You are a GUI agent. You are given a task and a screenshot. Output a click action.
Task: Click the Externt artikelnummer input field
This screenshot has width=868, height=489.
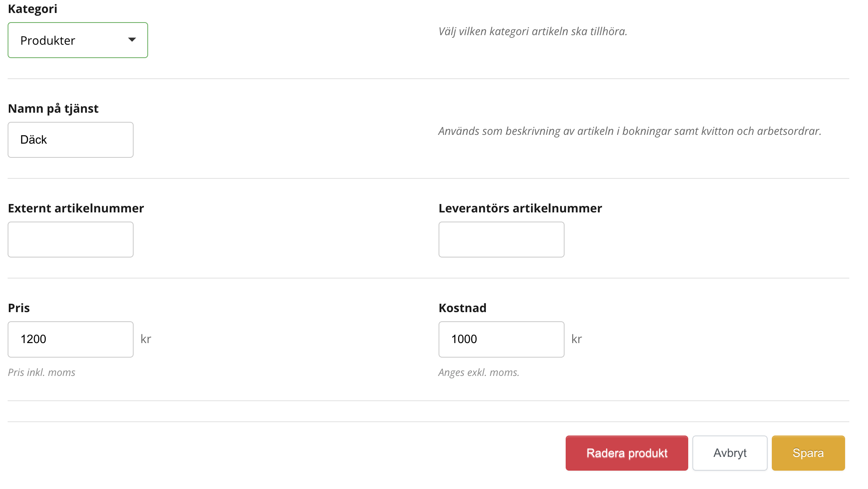click(71, 240)
